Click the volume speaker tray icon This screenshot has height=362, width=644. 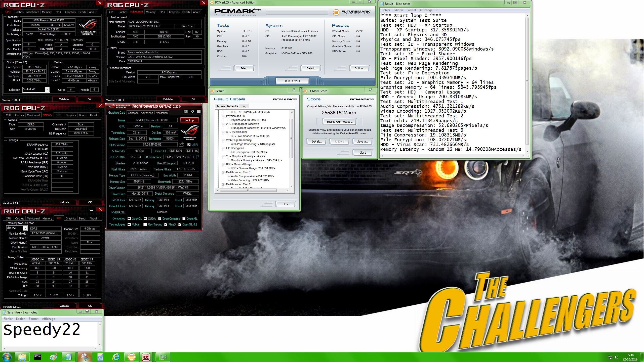click(x=616, y=357)
